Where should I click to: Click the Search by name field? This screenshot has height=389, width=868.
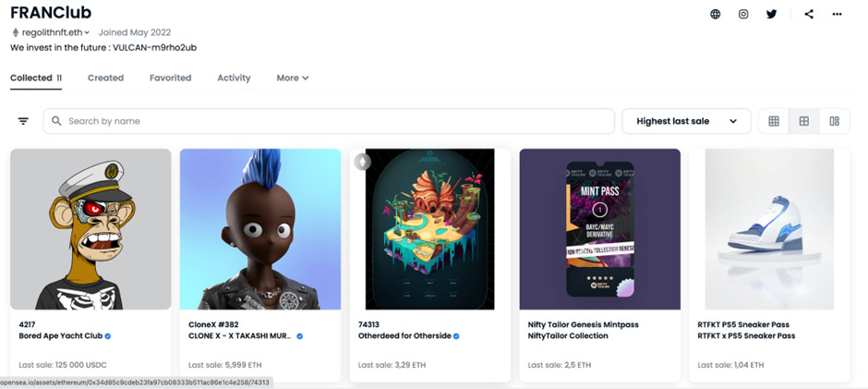pyautogui.click(x=329, y=121)
